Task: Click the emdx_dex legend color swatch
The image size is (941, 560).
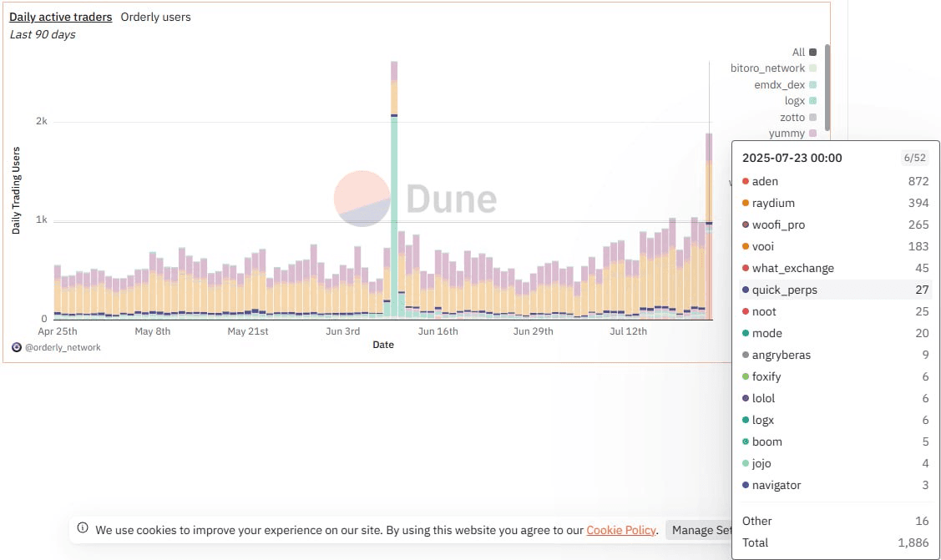Action: click(x=812, y=84)
